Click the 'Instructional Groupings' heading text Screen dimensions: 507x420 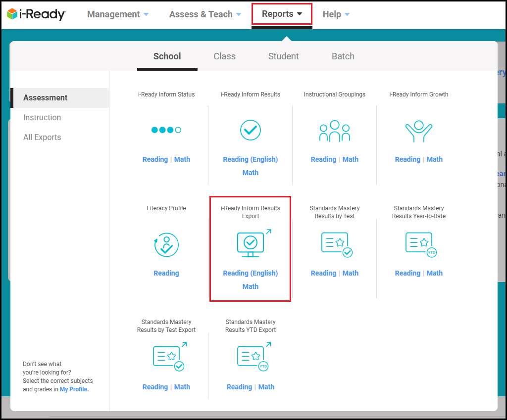(335, 94)
